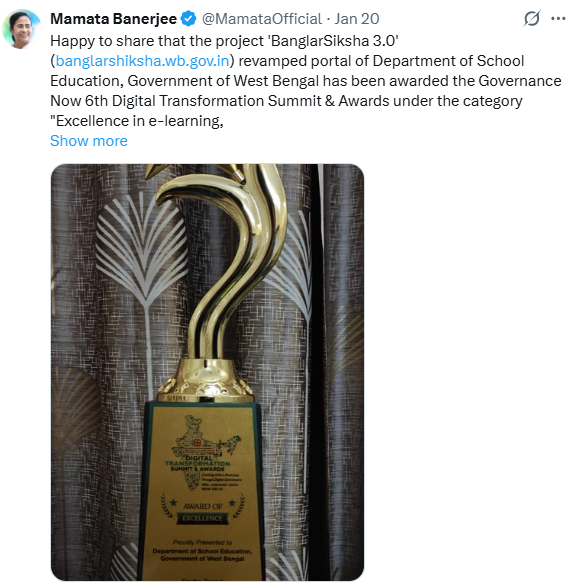The height and width of the screenshot is (586, 573).
Task: Expand the post with Show more
Action: tap(89, 141)
